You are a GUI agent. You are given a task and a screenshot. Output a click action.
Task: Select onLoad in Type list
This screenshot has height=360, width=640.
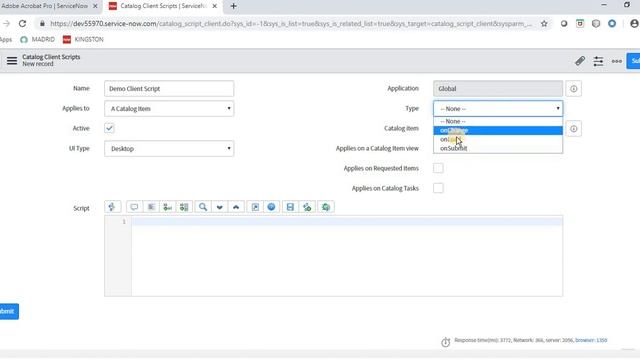[x=498, y=139]
